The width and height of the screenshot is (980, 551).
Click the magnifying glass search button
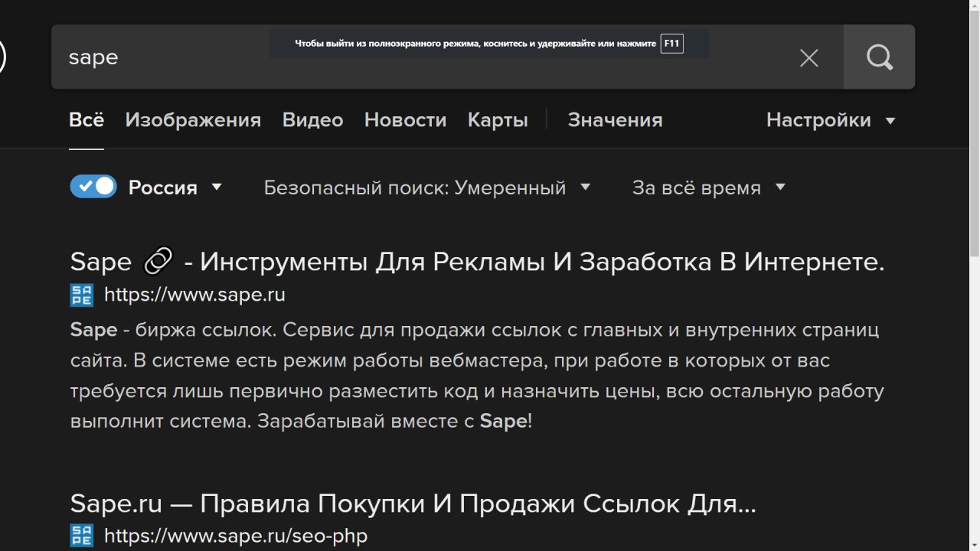[x=879, y=57]
